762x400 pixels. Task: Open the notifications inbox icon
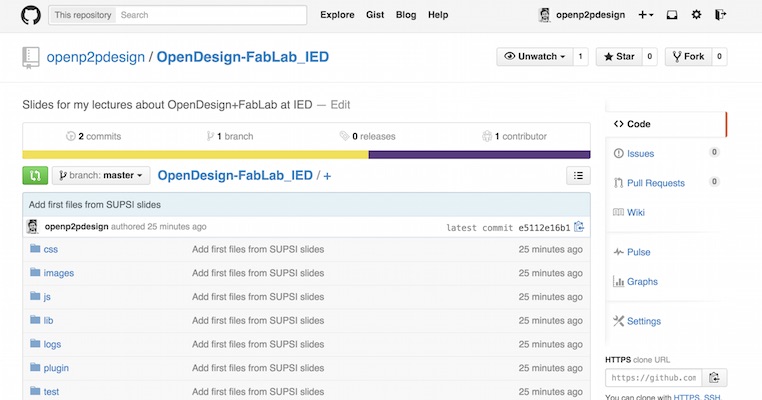(672, 15)
